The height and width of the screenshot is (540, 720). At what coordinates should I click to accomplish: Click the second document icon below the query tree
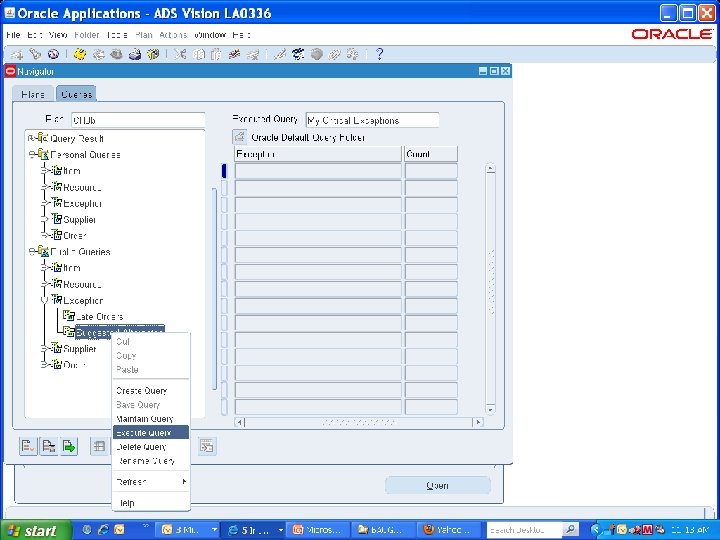point(49,446)
